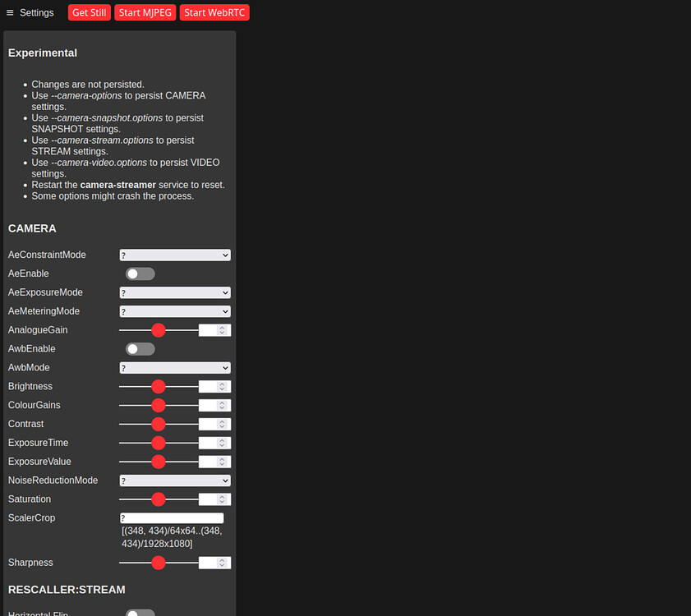Click the ScalerCrop input field
This screenshot has height=616, width=691.
(172, 517)
